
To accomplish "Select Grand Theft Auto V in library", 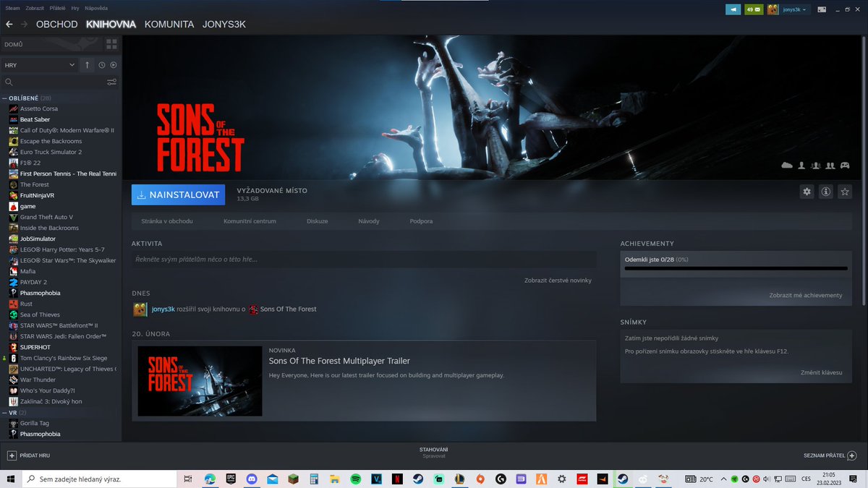I will pos(46,217).
